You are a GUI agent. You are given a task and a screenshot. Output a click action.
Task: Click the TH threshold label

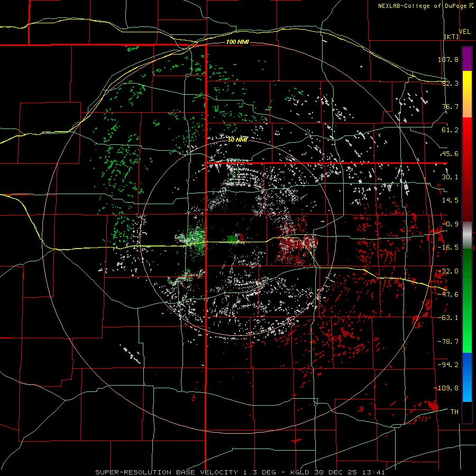point(454,411)
